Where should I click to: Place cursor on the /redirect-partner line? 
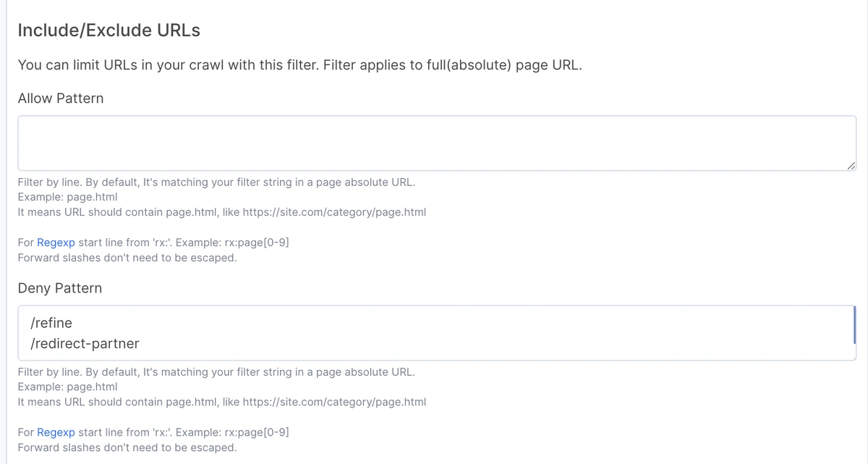point(85,343)
